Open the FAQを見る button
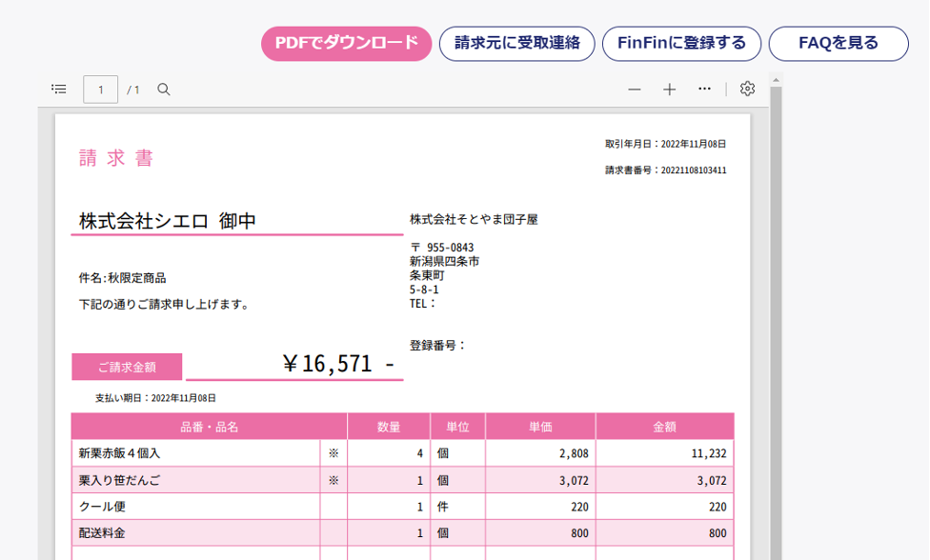 (839, 43)
